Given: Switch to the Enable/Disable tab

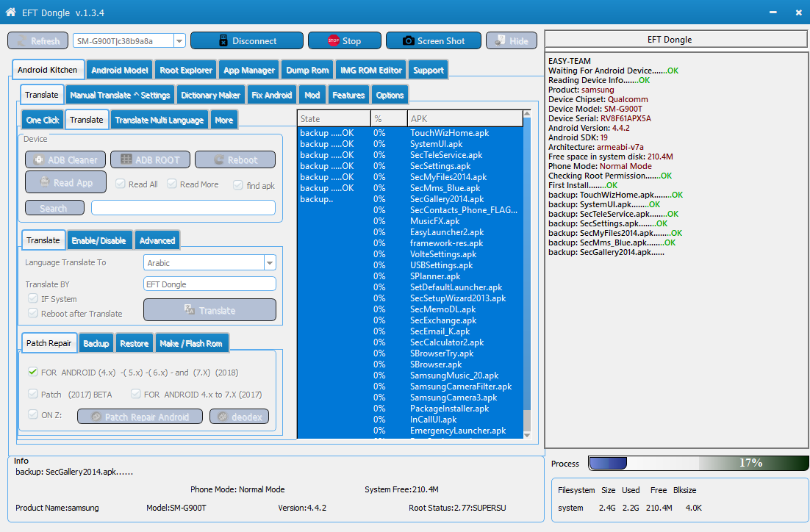Looking at the screenshot, I should click(x=98, y=240).
